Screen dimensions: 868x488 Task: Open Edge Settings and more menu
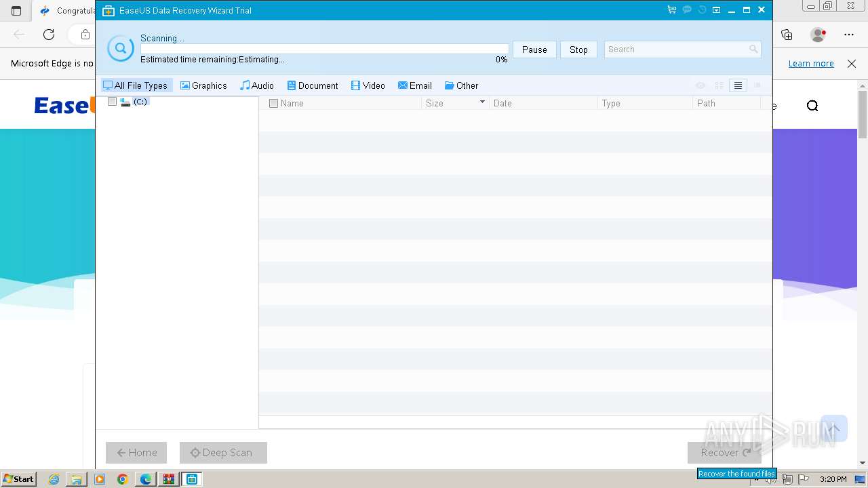(849, 35)
